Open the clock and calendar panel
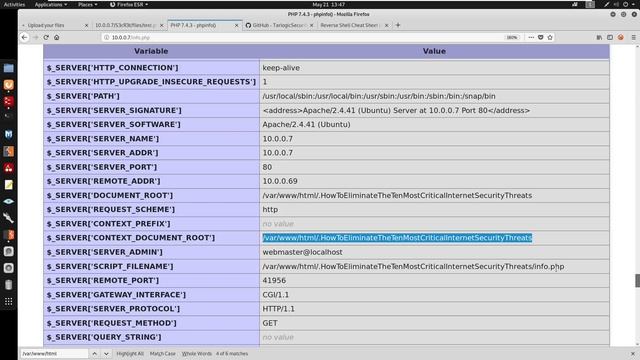The height and width of the screenshot is (360, 640). point(329,4)
